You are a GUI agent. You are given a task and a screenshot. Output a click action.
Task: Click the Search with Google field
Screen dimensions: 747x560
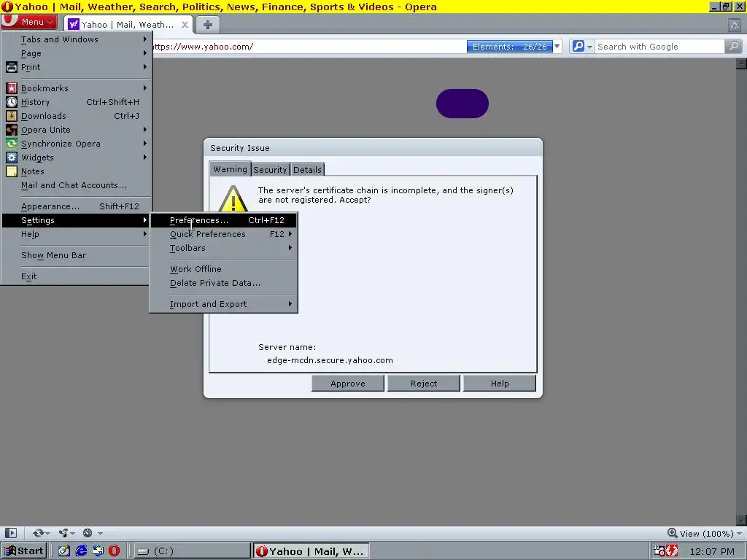pyautogui.click(x=659, y=47)
